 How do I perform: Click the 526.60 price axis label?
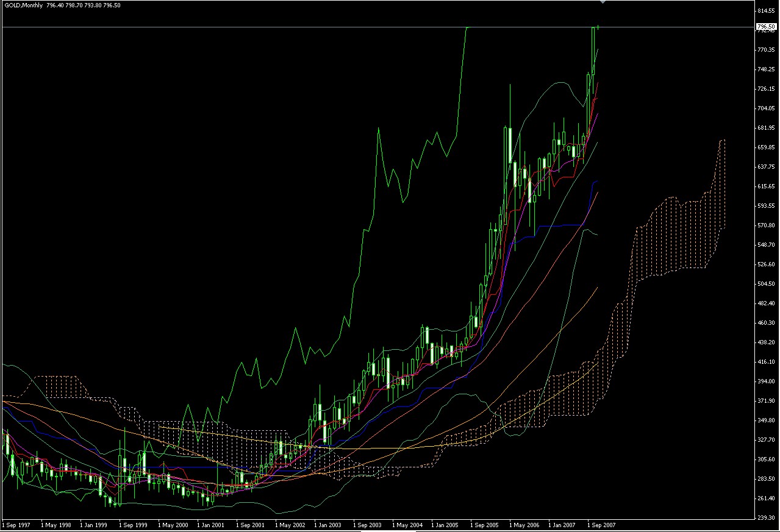(x=766, y=264)
